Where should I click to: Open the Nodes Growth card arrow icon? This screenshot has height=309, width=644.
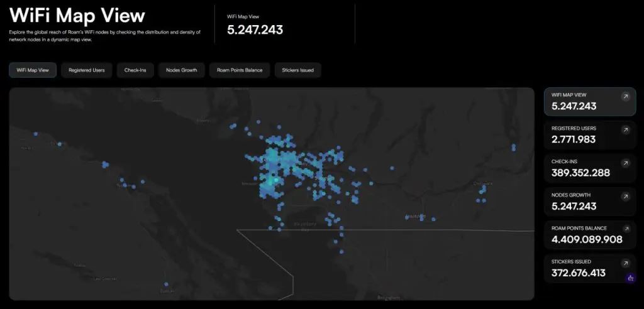pyautogui.click(x=625, y=197)
